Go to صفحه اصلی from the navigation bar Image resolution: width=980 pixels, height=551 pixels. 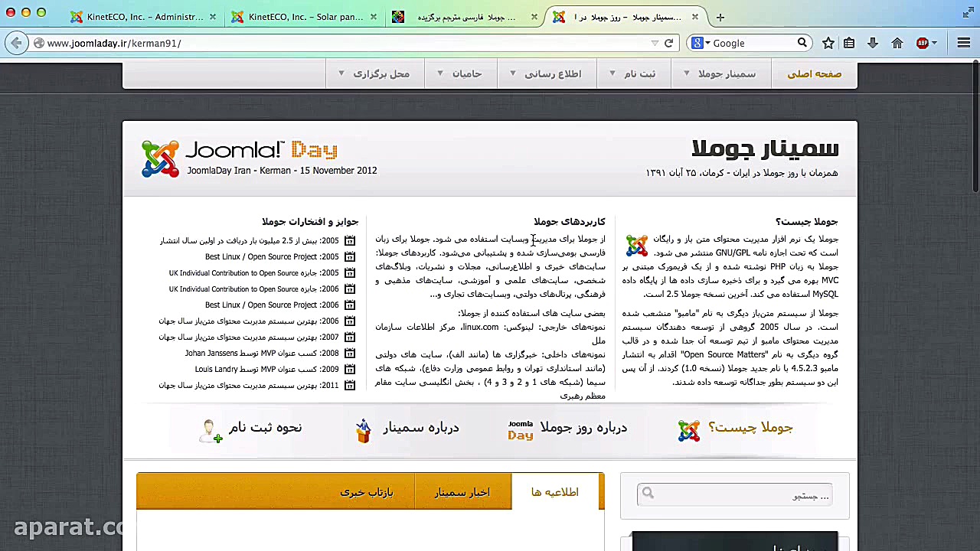[814, 73]
